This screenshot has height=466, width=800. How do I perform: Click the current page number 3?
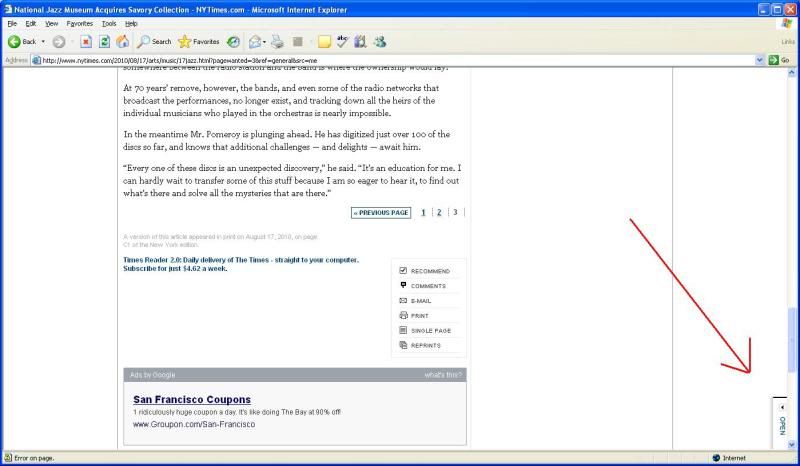point(455,212)
